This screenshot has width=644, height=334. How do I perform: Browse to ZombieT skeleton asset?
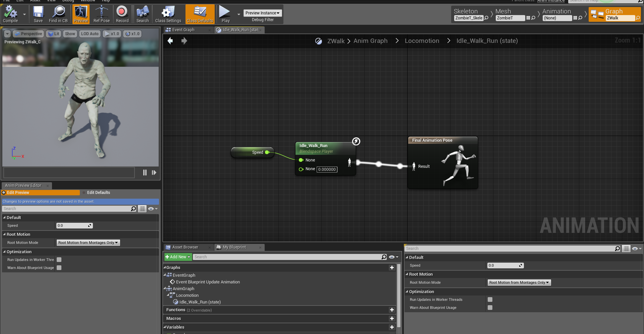tap(486, 18)
